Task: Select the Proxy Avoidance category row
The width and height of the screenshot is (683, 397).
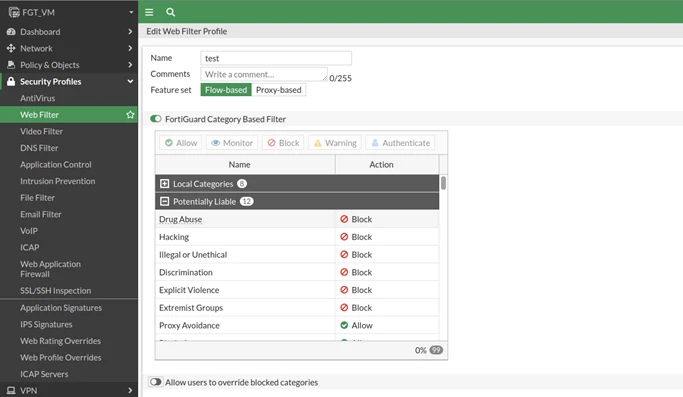Action: click(x=297, y=325)
